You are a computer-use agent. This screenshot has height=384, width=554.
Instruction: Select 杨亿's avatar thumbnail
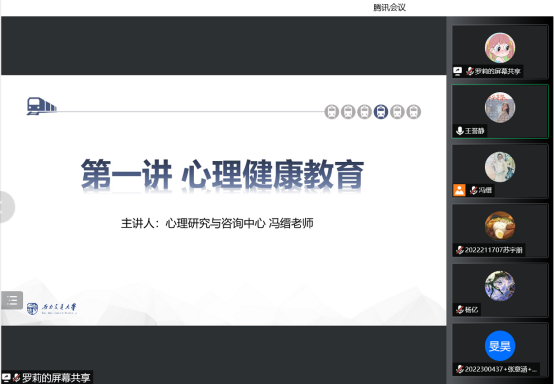click(x=500, y=286)
